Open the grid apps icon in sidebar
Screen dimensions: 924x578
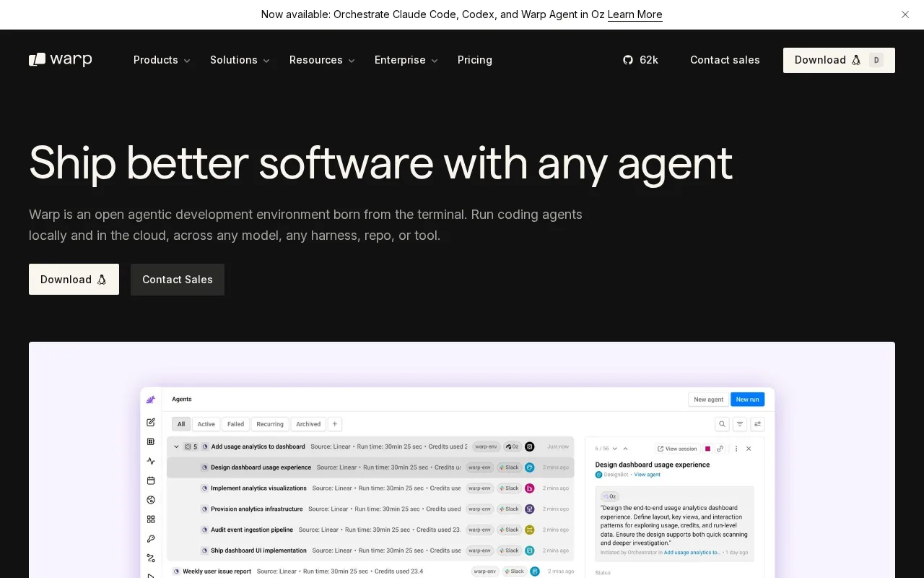point(151,519)
